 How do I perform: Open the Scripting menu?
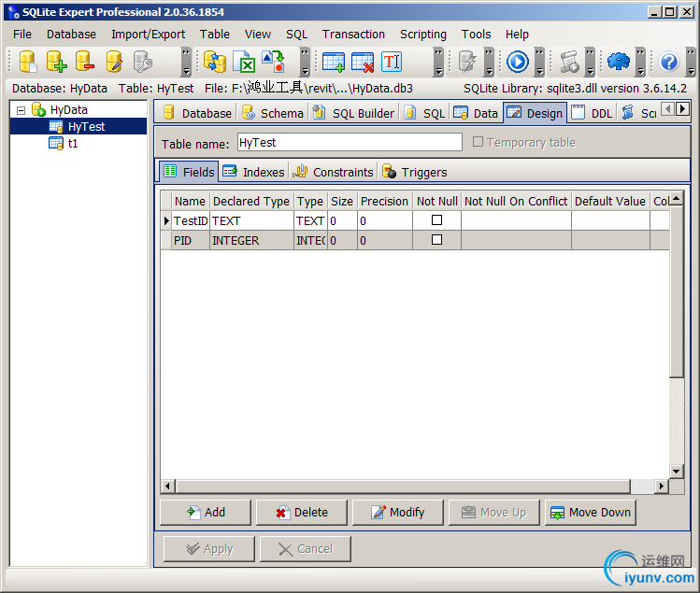422,35
